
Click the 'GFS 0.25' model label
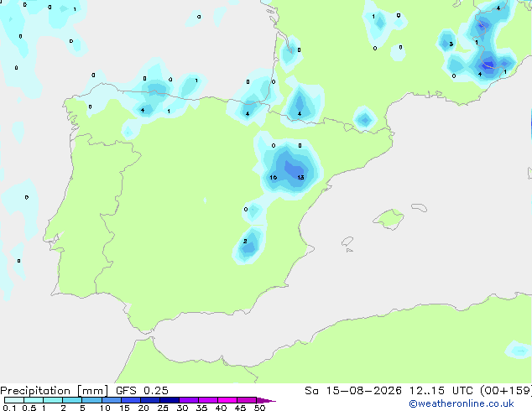point(142,391)
